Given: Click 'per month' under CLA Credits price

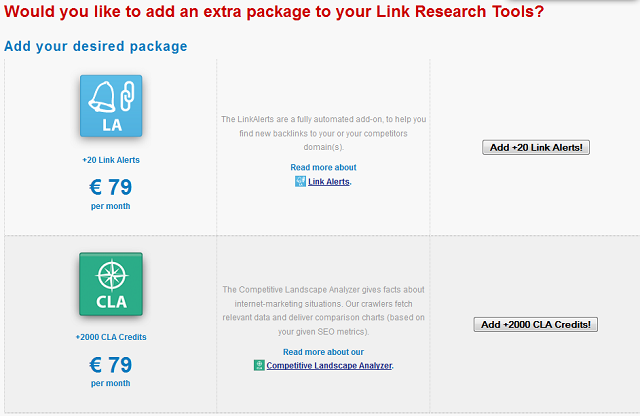Looking at the screenshot, I should click(x=111, y=383).
